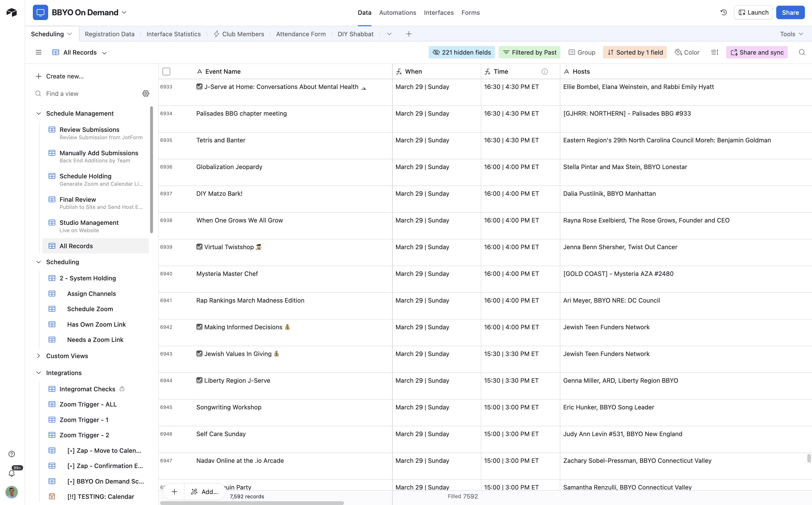
Task: Open the row height icon
Action: tap(715, 52)
